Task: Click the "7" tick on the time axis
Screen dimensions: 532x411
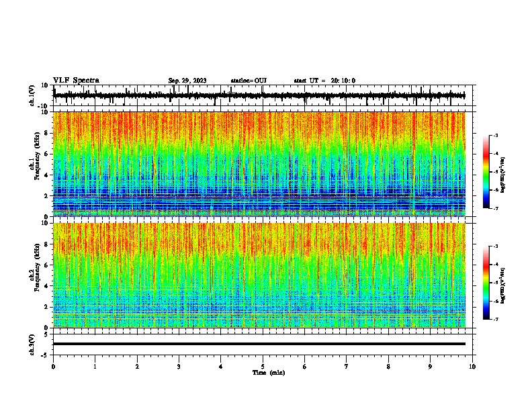Action: 347,367
